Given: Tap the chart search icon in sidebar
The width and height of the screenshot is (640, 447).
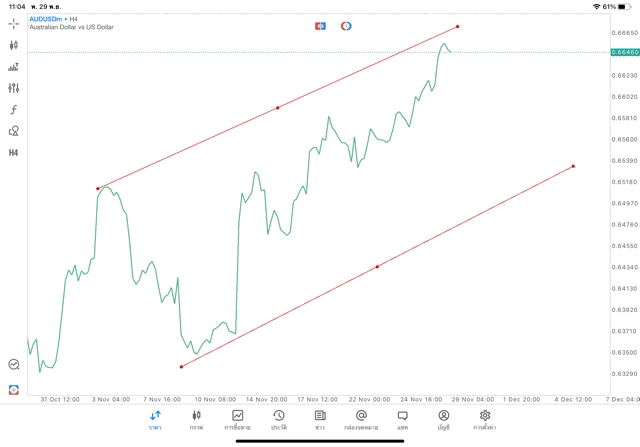Looking at the screenshot, I should tap(13, 365).
